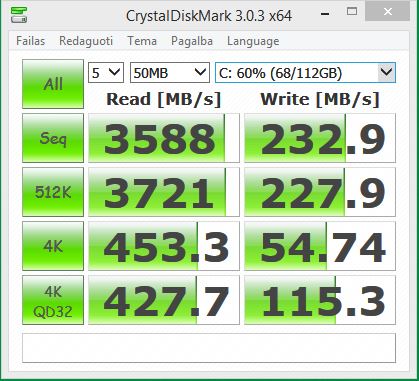Screen dimensions: 419x381
Task: Run all benchmarks with All button
Action: (53, 84)
